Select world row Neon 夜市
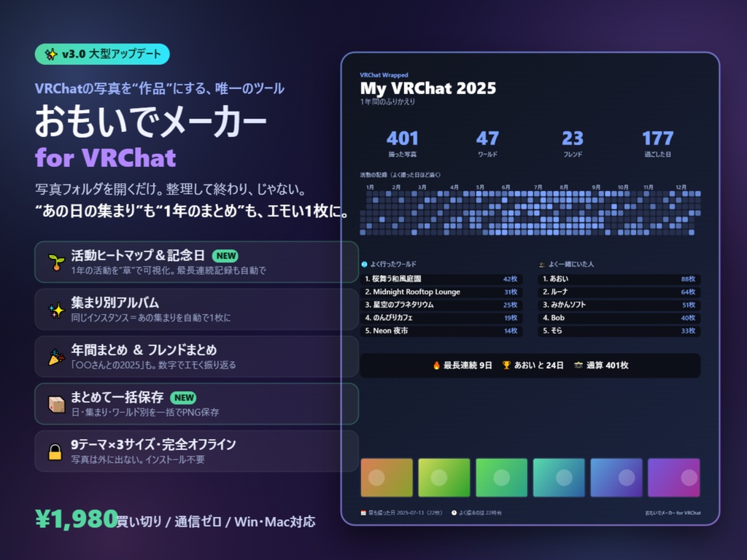The image size is (747, 560). (441, 330)
